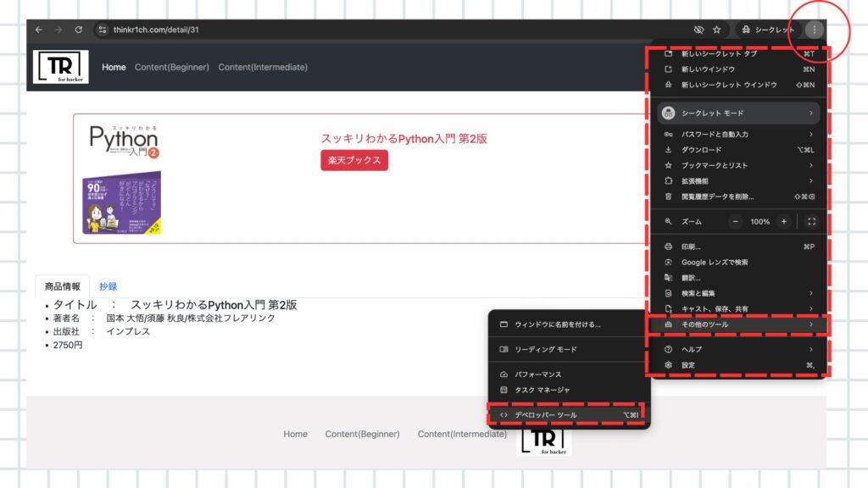Open Content(Beginner) in top navigation
868x488 pixels.
click(171, 67)
